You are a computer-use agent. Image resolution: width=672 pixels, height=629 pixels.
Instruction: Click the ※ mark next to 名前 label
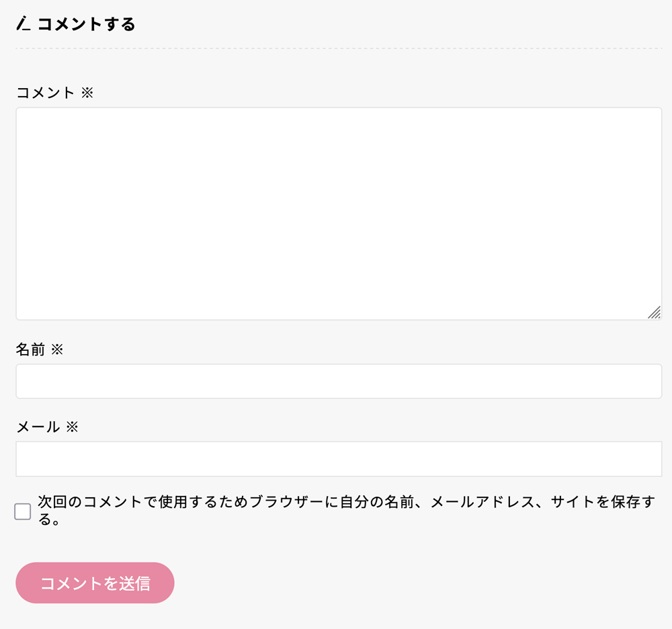click(57, 349)
